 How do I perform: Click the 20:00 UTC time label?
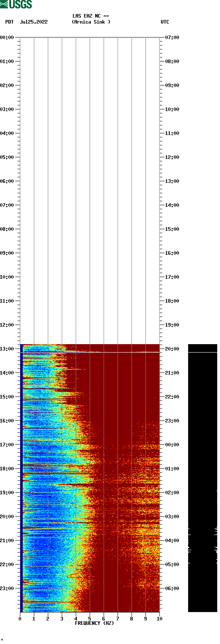point(172,349)
